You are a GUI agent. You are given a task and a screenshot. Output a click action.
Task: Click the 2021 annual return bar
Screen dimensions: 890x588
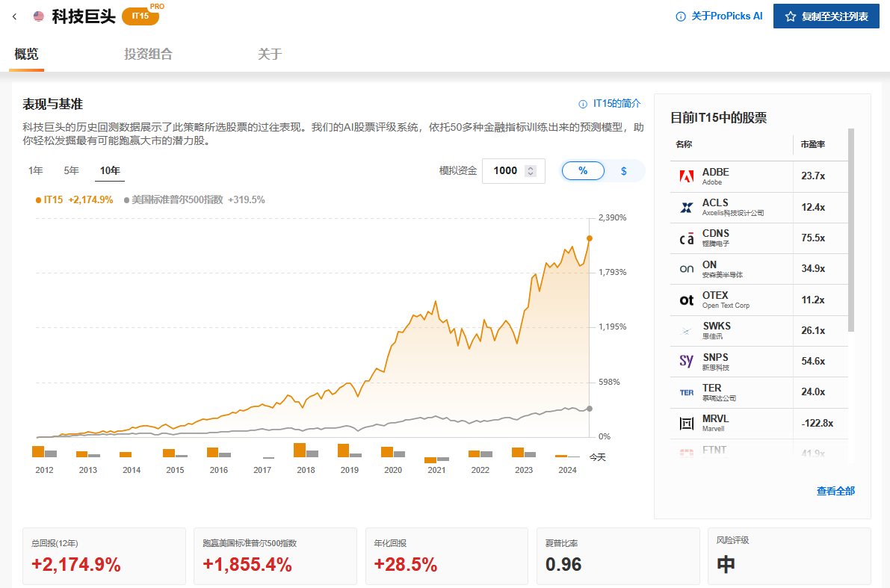[x=431, y=459]
